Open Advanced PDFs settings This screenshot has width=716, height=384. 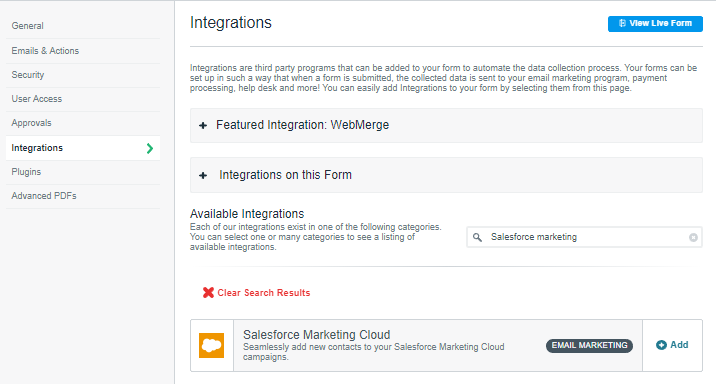(x=44, y=196)
